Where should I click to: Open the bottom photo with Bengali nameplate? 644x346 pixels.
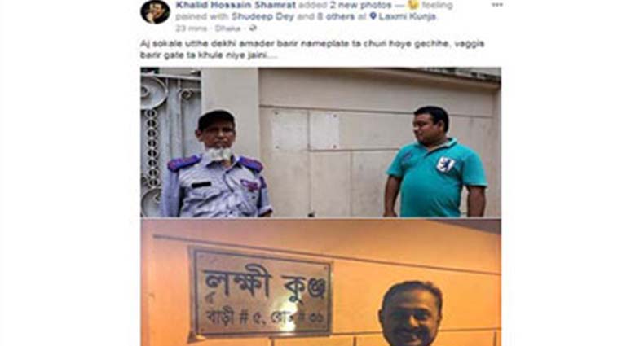(x=320, y=282)
